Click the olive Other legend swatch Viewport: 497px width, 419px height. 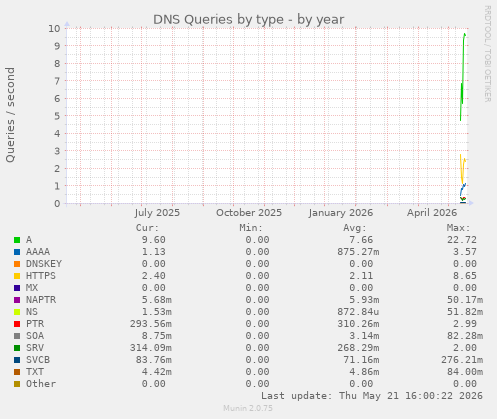coord(17,384)
